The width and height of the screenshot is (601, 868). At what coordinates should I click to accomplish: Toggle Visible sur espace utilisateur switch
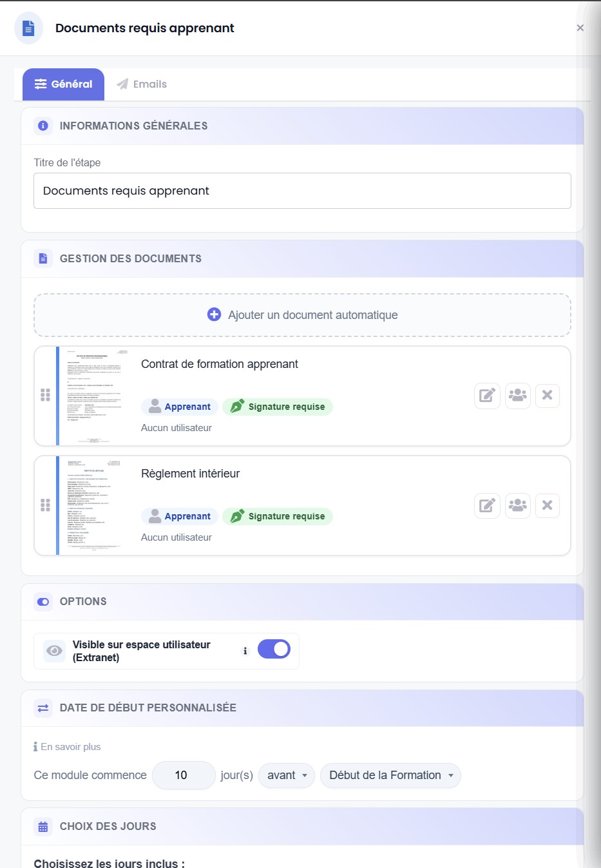(x=274, y=650)
